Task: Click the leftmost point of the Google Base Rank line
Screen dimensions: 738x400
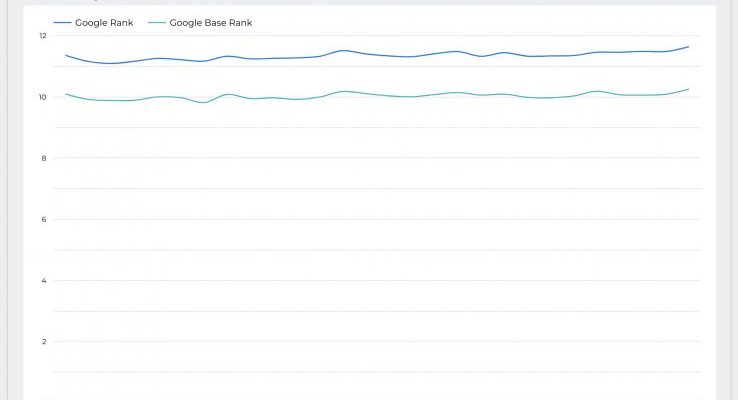Action: (66, 94)
